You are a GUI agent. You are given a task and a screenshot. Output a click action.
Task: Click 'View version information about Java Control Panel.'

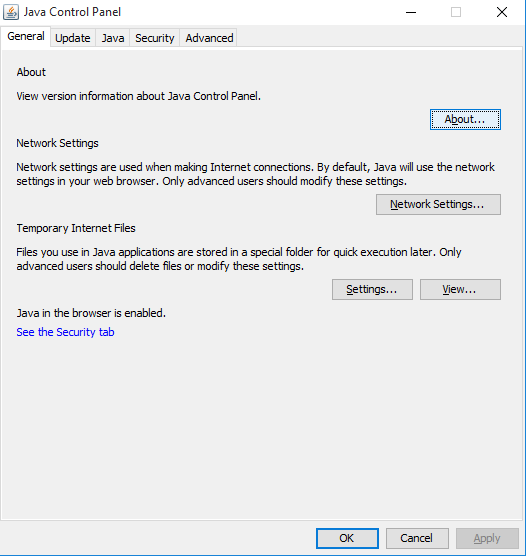click(139, 96)
